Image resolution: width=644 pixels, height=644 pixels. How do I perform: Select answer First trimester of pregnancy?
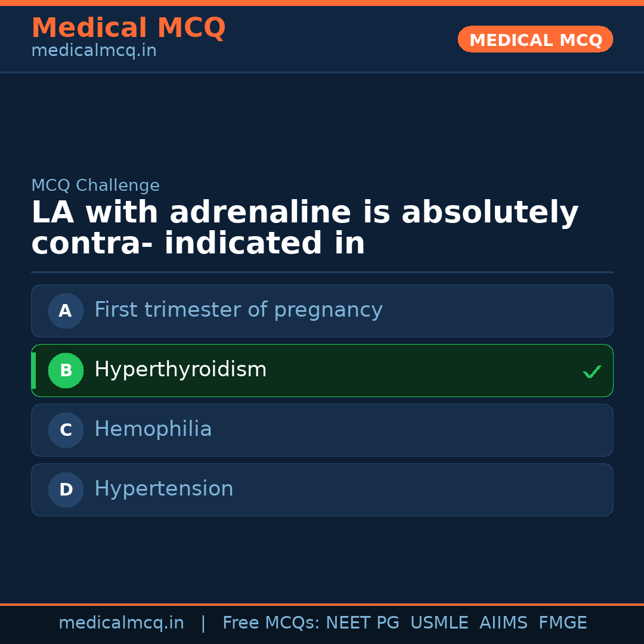coord(239,310)
